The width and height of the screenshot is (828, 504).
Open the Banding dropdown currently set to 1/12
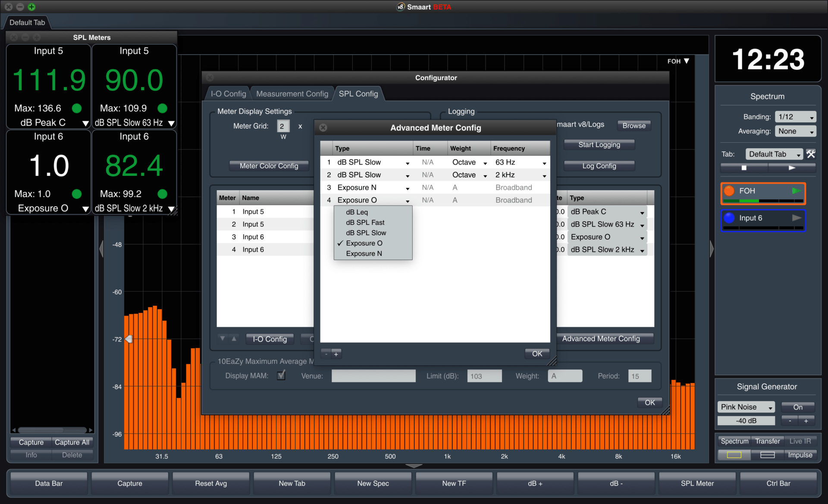tap(795, 116)
